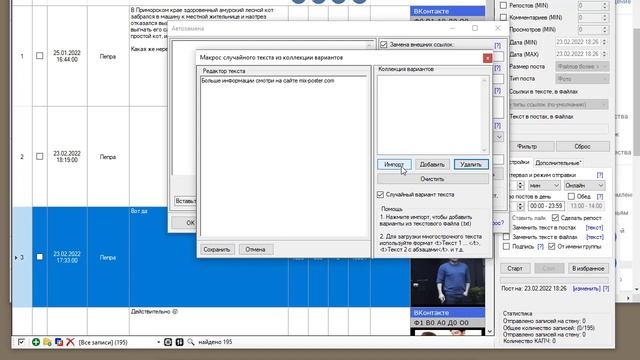Screen dimensions: 640x360
Task: Open the Онлайн mode dropdown
Action: pyautogui.click(x=584, y=185)
